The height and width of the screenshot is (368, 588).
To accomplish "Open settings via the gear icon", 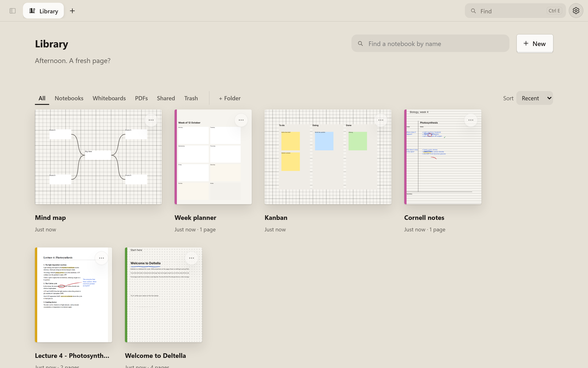I will point(576,11).
